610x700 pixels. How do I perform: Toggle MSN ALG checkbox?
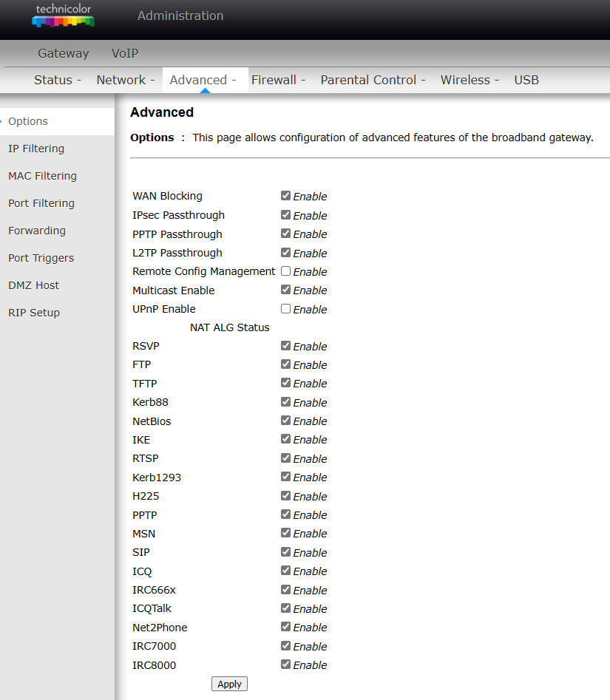click(x=286, y=533)
